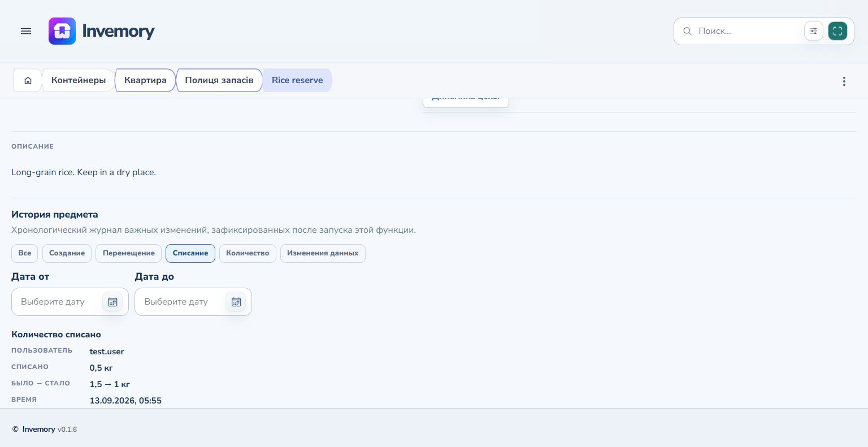Click the search magnifier icon
Viewport: 868px width, 447px height.
pos(687,31)
